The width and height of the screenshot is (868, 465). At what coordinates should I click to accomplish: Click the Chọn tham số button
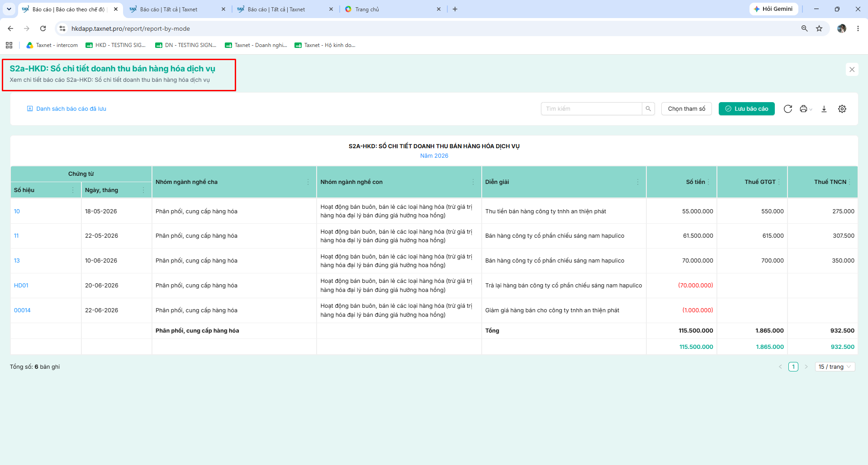click(687, 109)
